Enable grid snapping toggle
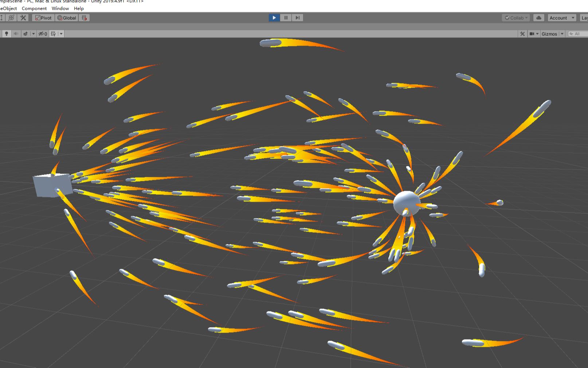Image resolution: width=588 pixels, height=368 pixels. coord(84,18)
